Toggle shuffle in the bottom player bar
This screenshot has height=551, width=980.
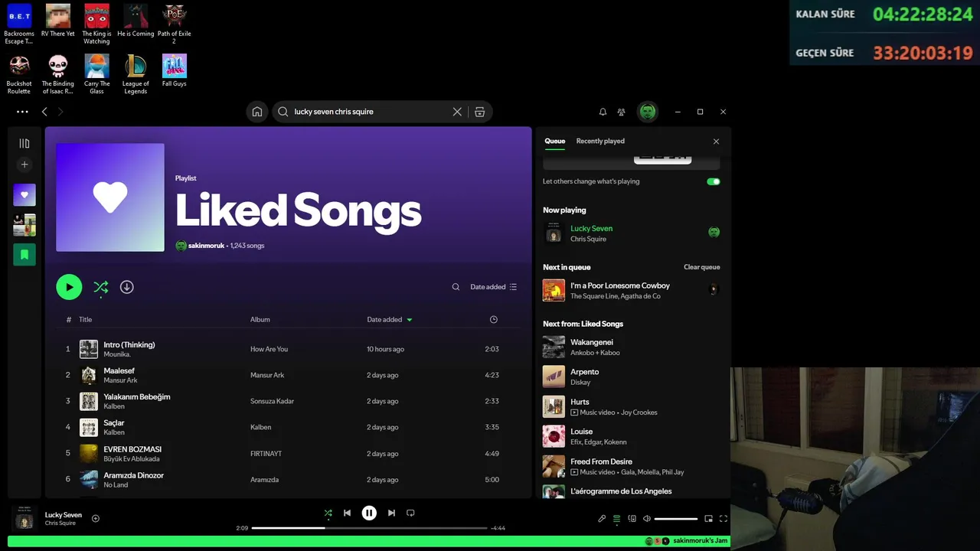point(328,514)
